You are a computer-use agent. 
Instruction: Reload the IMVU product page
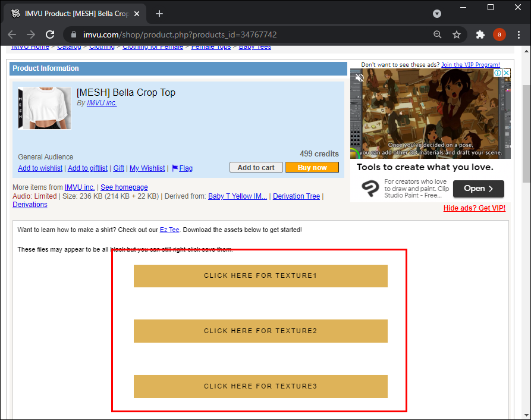pyautogui.click(x=50, y=35)
